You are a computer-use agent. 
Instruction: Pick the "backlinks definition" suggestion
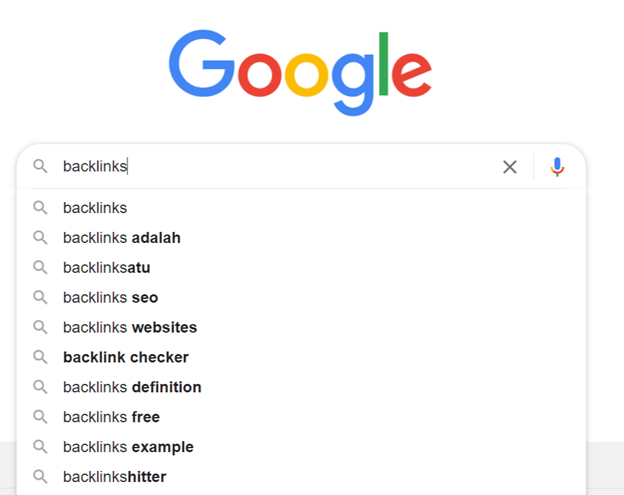[x=301, y=387]
